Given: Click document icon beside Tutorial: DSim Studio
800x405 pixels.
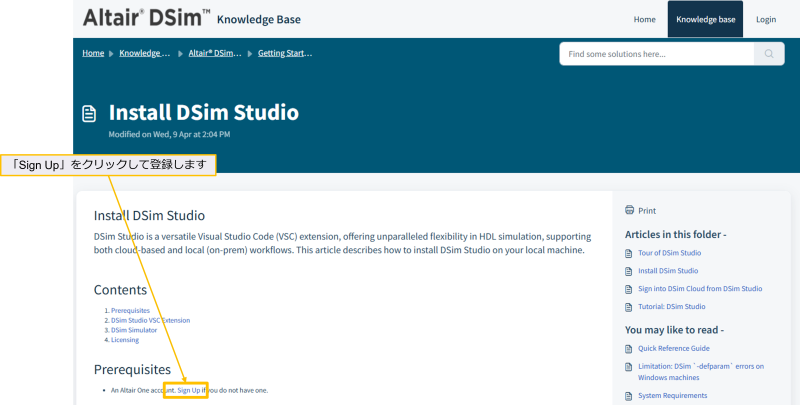Looking at the screenshot, I should click(629, 307).
